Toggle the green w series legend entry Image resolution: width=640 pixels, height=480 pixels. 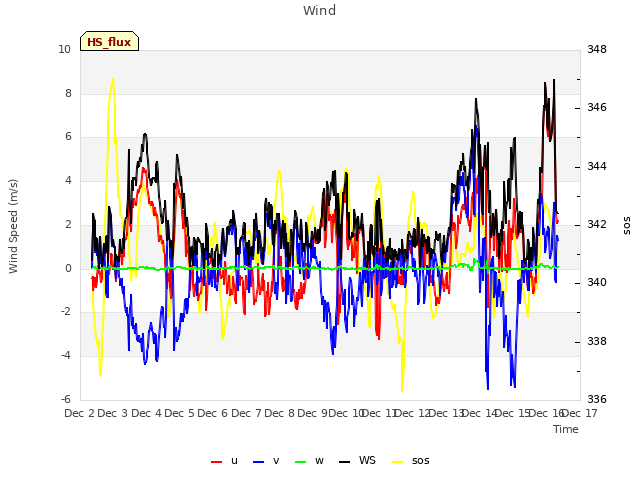tap(309, 461)
